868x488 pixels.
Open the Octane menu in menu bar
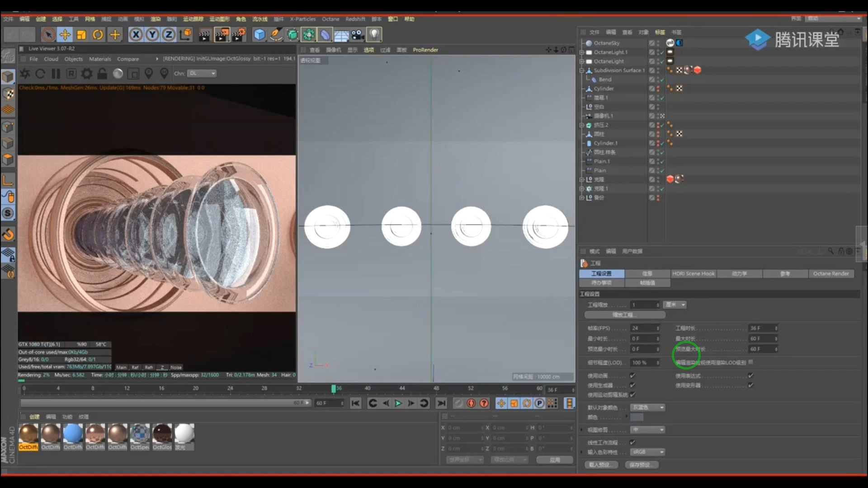tap(330, 19)
